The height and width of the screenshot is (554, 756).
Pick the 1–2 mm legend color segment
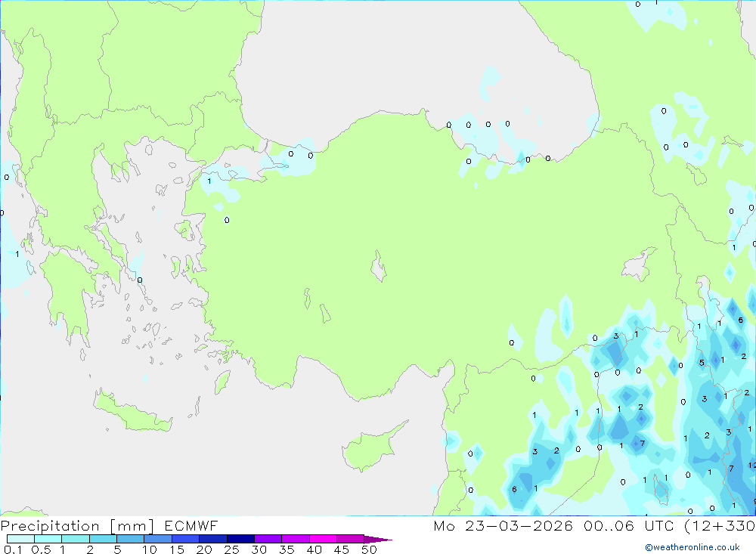coord(75,539)
